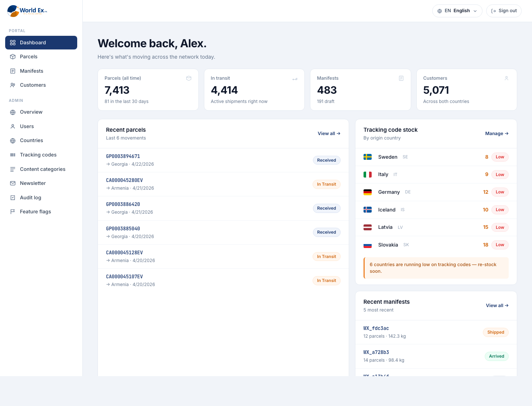Click the Manifests document icon in sidebar

pos(13,71)
